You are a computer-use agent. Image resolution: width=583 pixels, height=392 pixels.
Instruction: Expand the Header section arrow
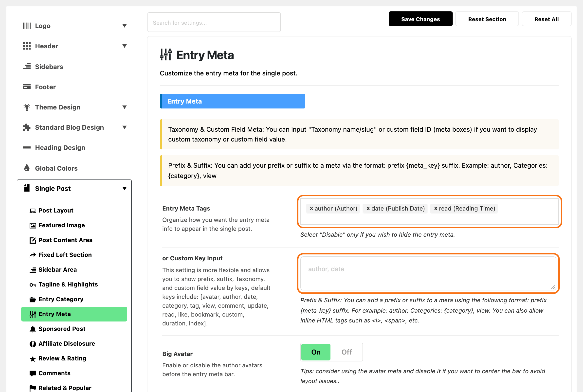coord(125,46)
